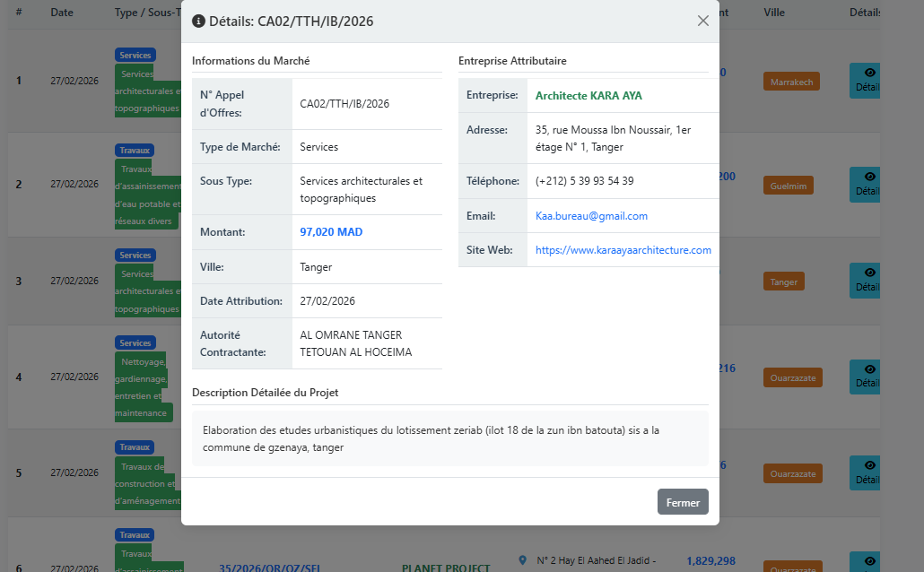Click the Travaux type badge in row 2
This screenshot has height=572, width=924.
pyautogui.click(x=135, y=150)
